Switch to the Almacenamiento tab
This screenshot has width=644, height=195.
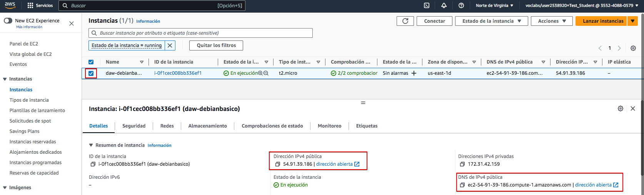pos(208,126)
